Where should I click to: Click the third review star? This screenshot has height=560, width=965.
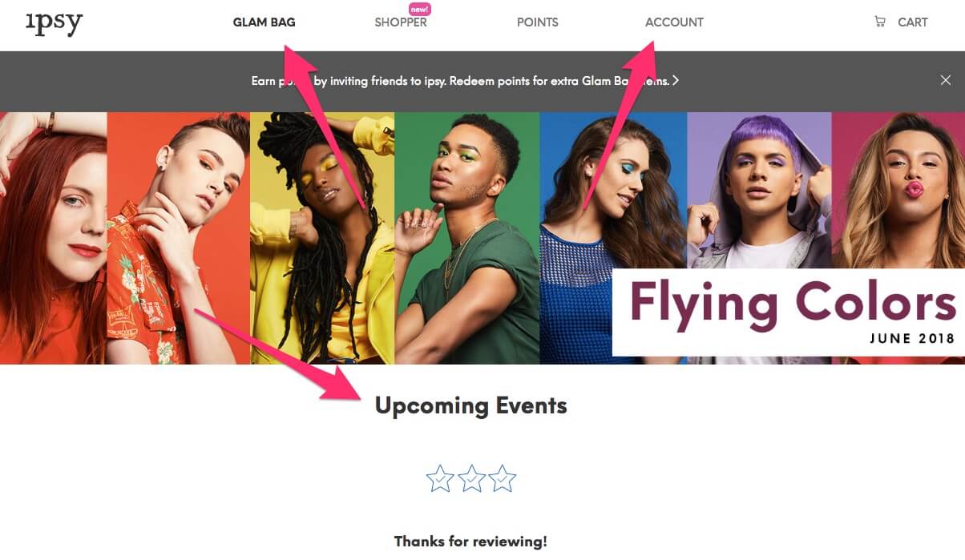tap(503, 478)
